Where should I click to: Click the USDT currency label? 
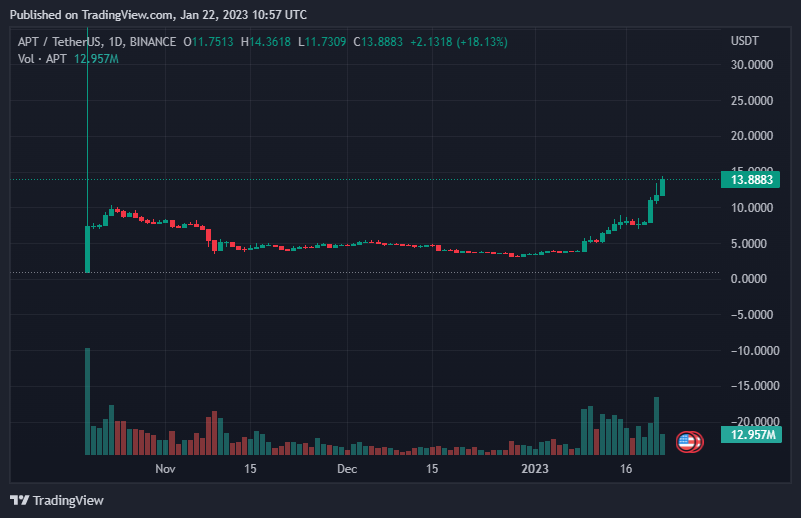[x=744, y=41]
